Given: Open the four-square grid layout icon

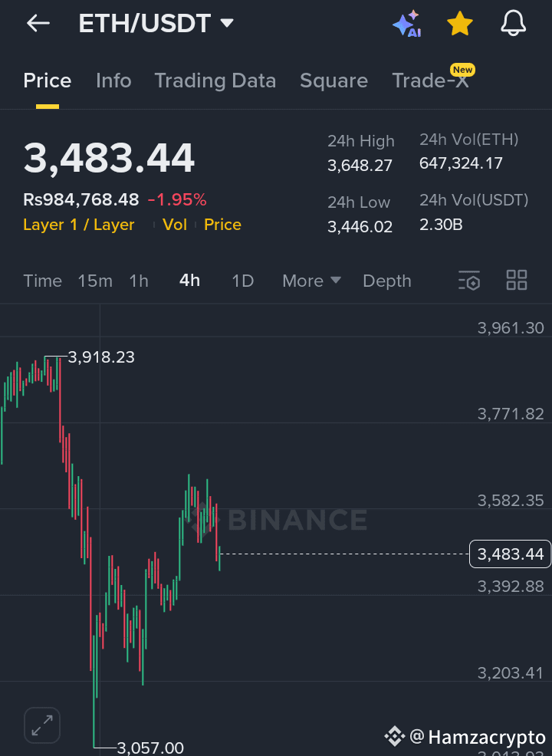Looking at the screenshot, I should click(516, 280).
